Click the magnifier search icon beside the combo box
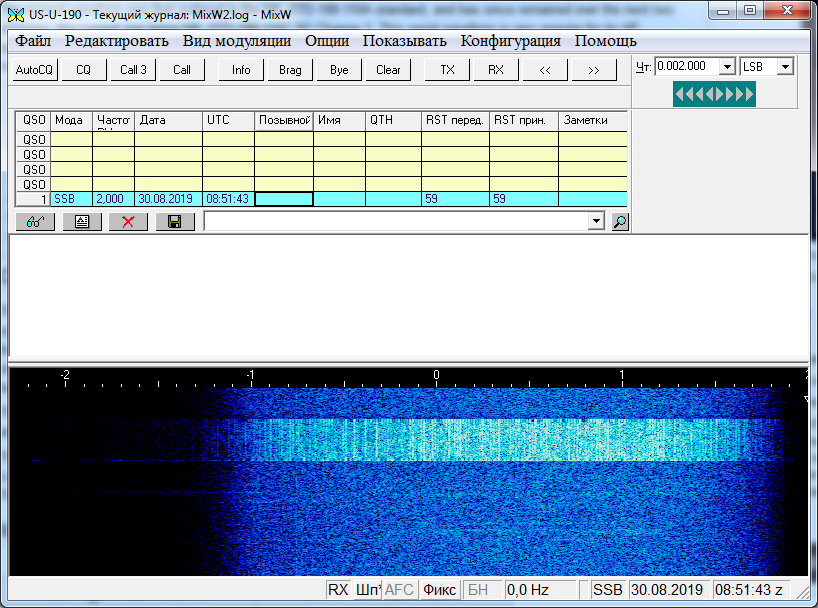This screenshot has height=608, width=818. click(620, 222)
